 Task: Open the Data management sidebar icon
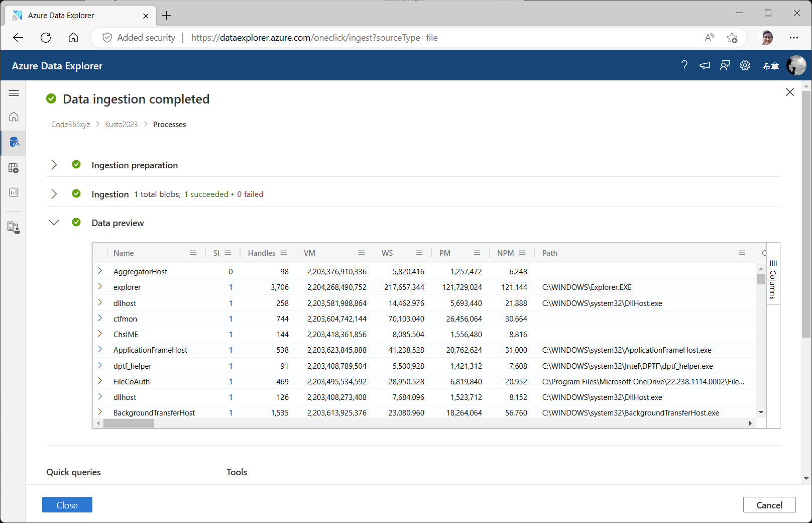click(x=14, y=142)
